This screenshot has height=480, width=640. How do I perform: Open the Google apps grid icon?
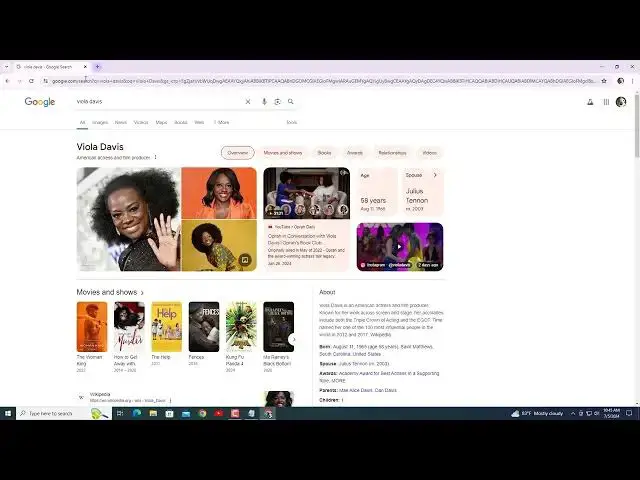(x=607, y=102)
